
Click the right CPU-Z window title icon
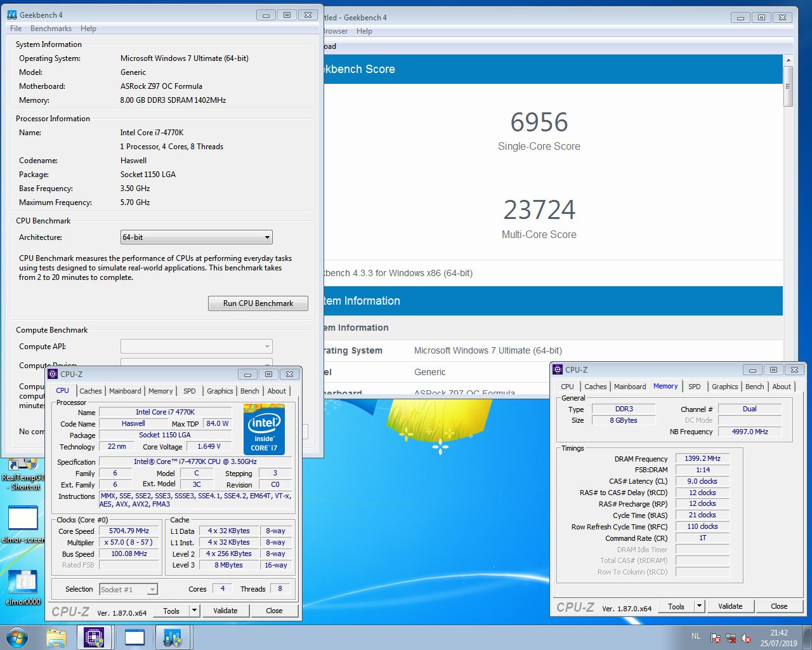point(558,369)
